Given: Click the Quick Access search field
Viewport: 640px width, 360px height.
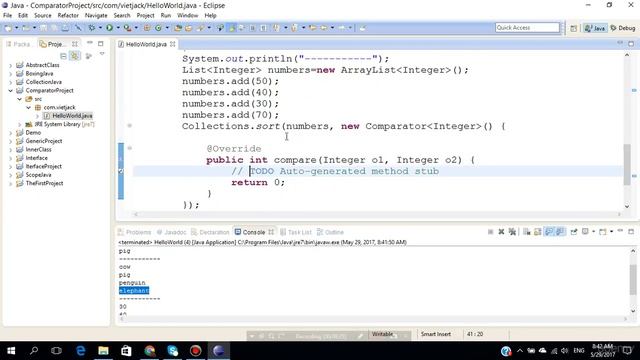Looking at the screenshot, I should click(527, 27).
